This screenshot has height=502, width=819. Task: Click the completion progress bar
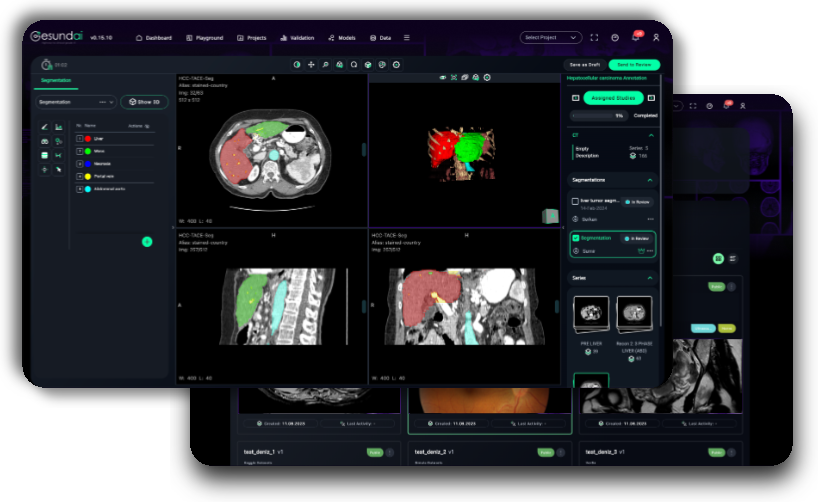click(599, 115)
